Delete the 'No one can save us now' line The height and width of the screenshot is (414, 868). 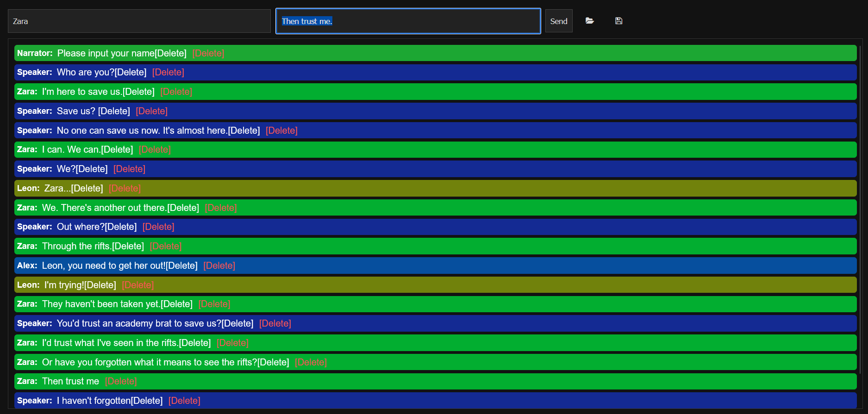pyautogui.click(x=281, y=130)
